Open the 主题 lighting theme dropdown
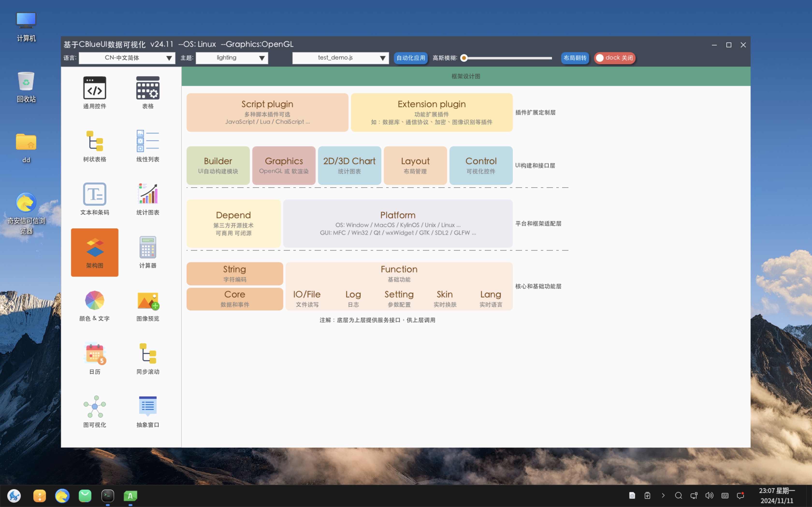Screen dimensions: 812x507 (232, 58)
